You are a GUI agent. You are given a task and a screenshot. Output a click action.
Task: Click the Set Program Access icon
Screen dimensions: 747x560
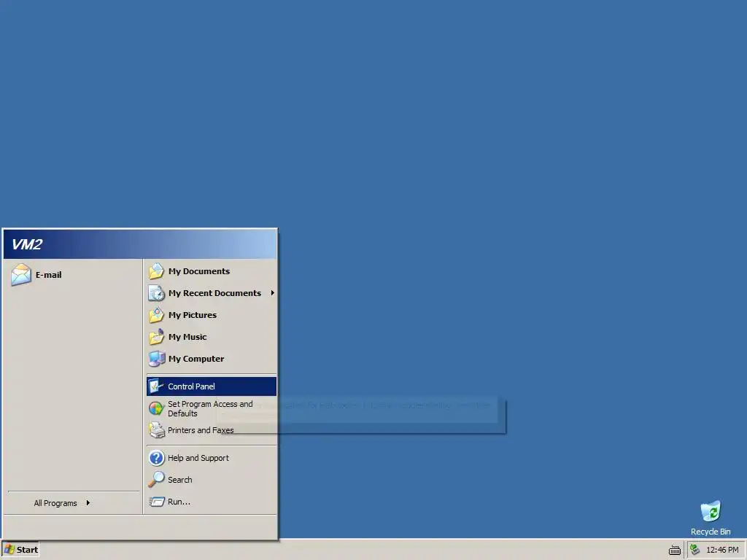point(156,408)
